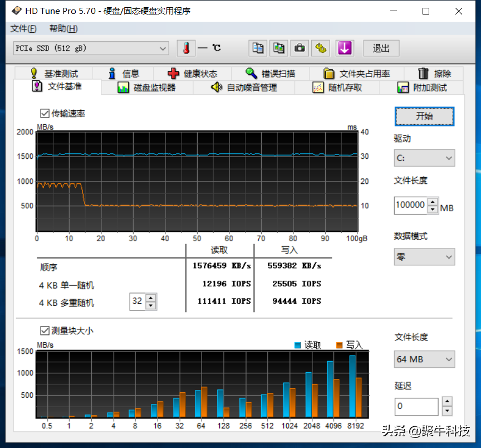481x448 pixels.
Task: Open the 磁盘监视器 disk monitor tab
Action: (x=147, y=87)
